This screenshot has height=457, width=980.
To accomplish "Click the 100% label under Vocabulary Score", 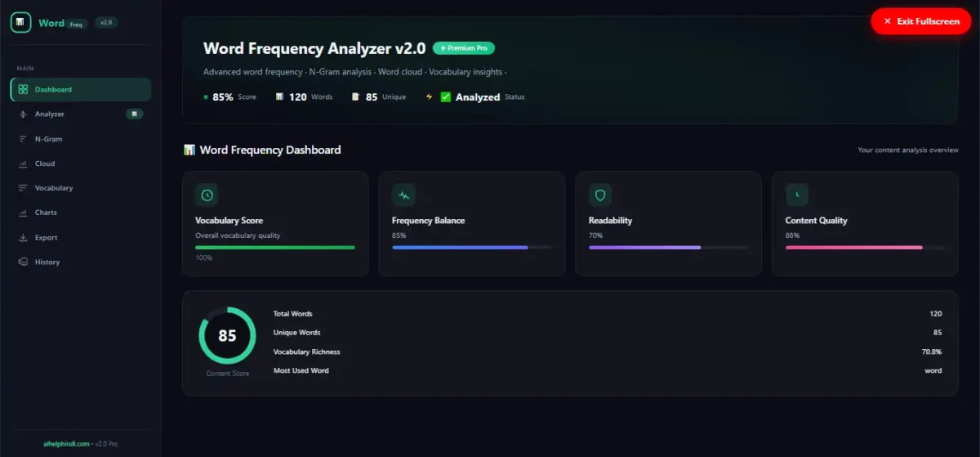I will 203,258.
